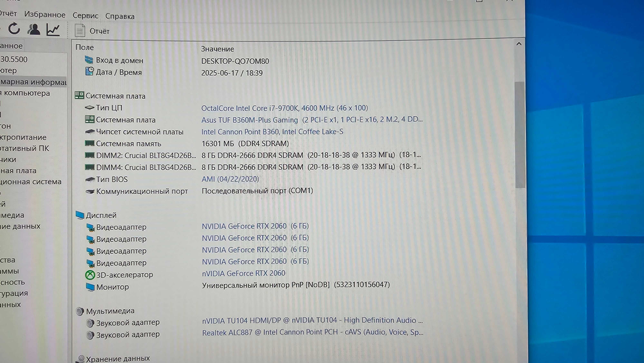The image size is (644, 363).
Task: Click the Системная плата row motherboard icon
Action: click(x=90, y=119)
